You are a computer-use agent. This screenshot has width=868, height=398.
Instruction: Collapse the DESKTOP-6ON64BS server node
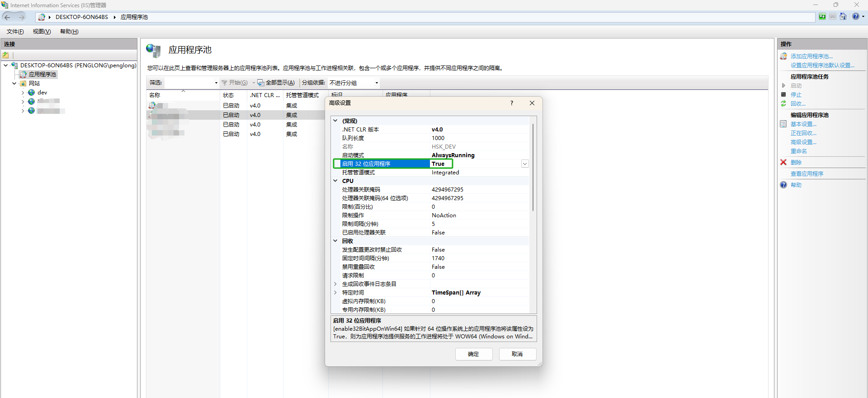click(x=5, y=66)
